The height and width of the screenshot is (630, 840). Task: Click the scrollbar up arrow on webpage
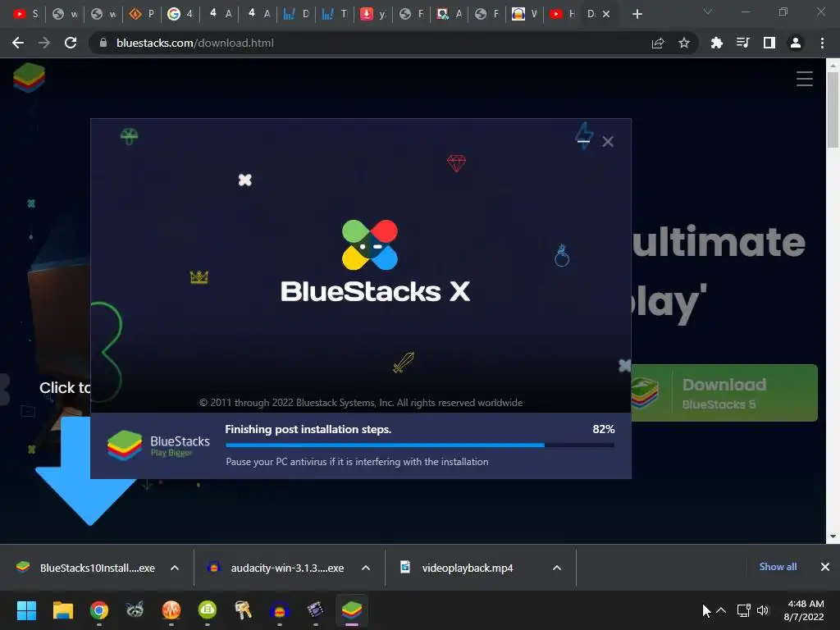833,66
